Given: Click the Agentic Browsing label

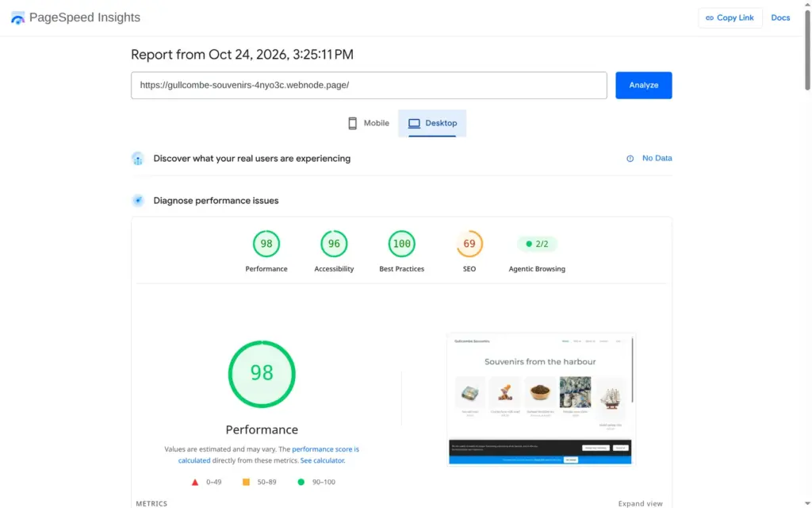Looking at the screenshot, I should [x=537, y=269].
